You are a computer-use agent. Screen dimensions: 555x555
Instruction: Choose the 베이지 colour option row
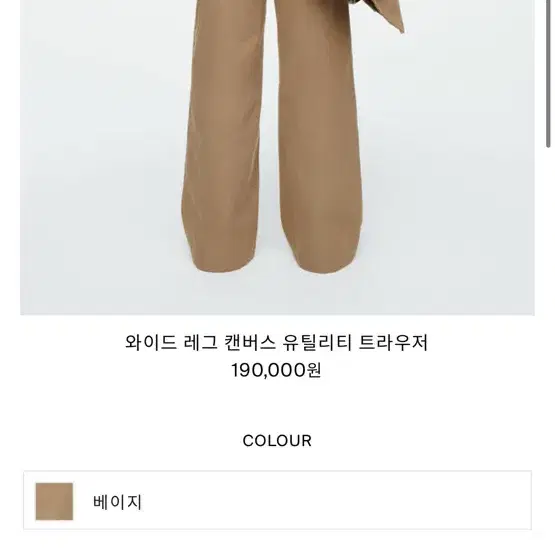(x=278, y=500)
